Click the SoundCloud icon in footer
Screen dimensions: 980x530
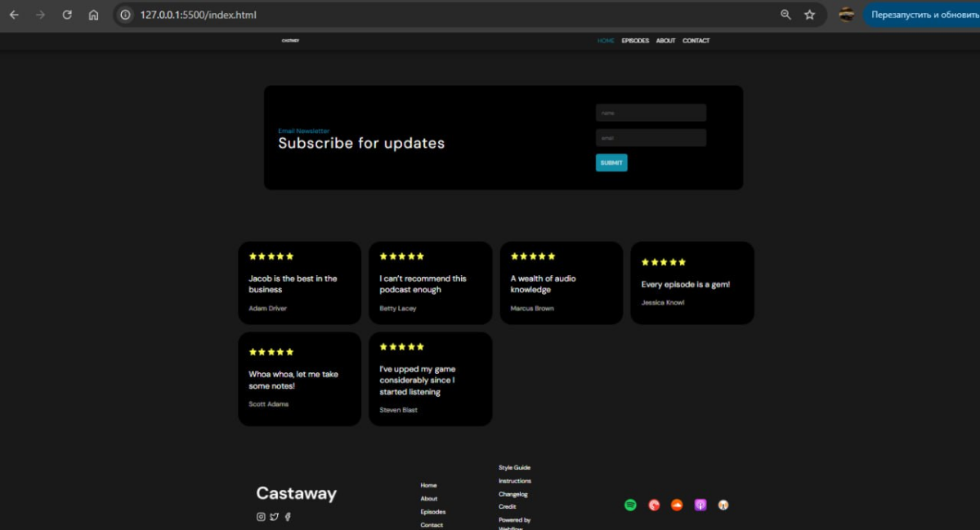(x=677, y=506)
